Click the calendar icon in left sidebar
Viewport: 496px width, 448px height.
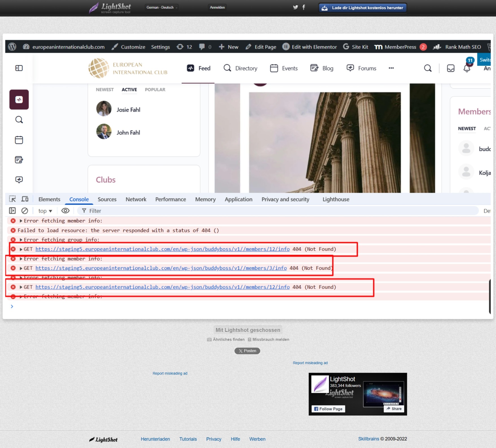[x=19, y=140]
